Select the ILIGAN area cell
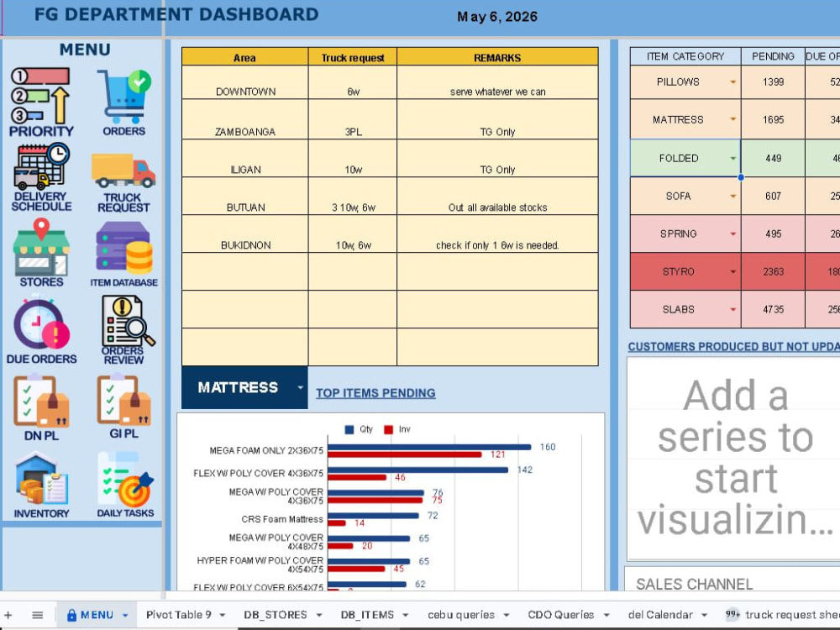The width and height of the screenshot is (840, 630). (x=244, y=158)
